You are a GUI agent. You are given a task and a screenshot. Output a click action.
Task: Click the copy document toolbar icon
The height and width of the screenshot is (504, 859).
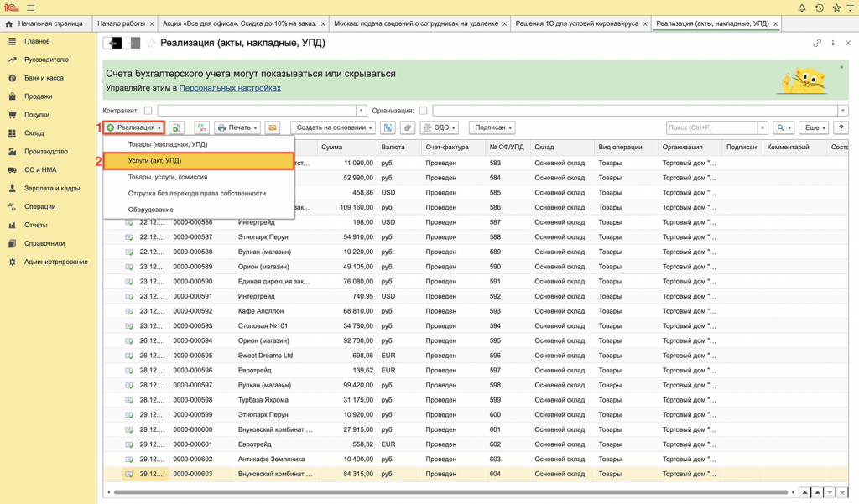click(176, 127)
